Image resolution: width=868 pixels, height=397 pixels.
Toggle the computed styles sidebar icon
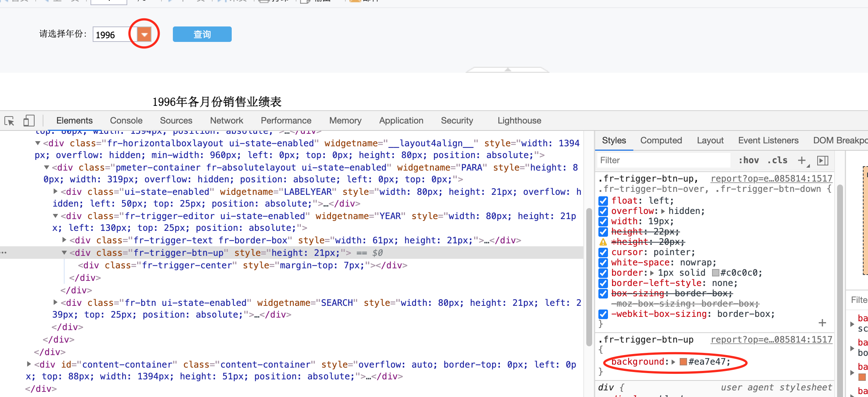[822, 160]
